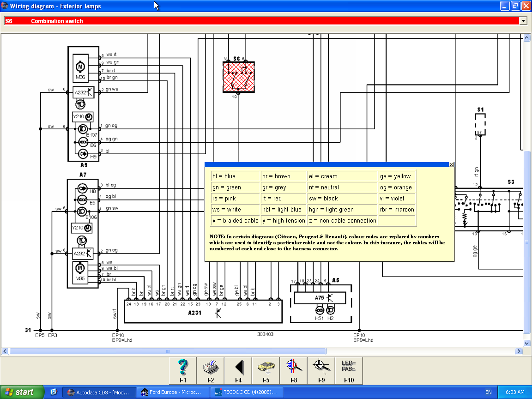This screenshot has width=532, height=399.
Task: Close the colour code legend popup
Action: click(451, 164)
